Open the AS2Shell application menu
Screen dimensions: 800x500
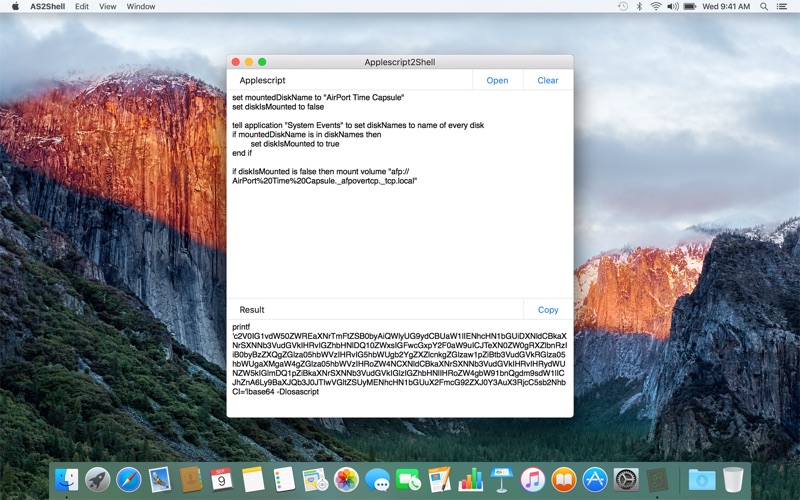47,7
